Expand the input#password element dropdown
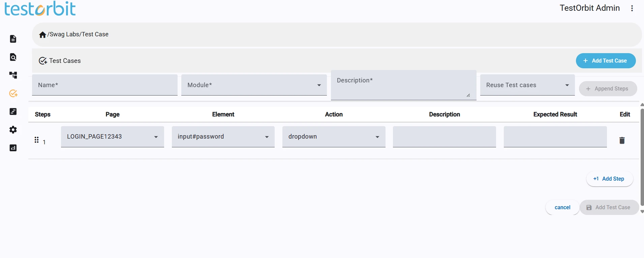 pyautogui.click(x=223, y=137)
